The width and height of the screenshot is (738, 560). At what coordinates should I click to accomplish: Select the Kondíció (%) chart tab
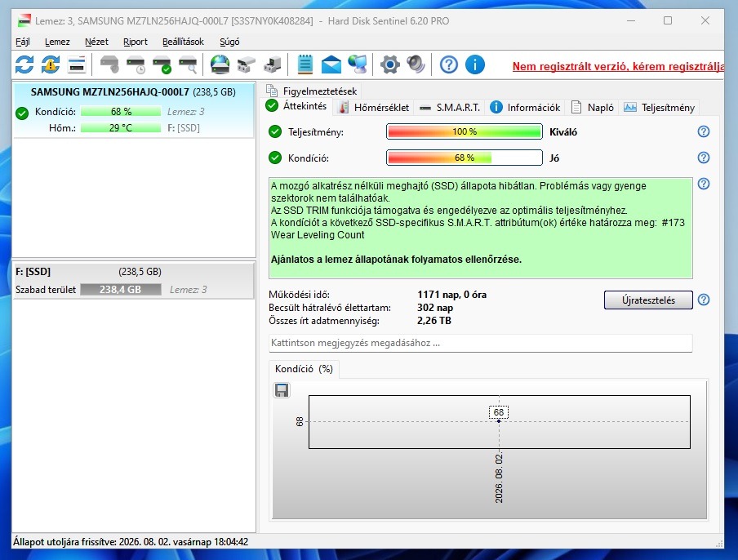[304, 369]
